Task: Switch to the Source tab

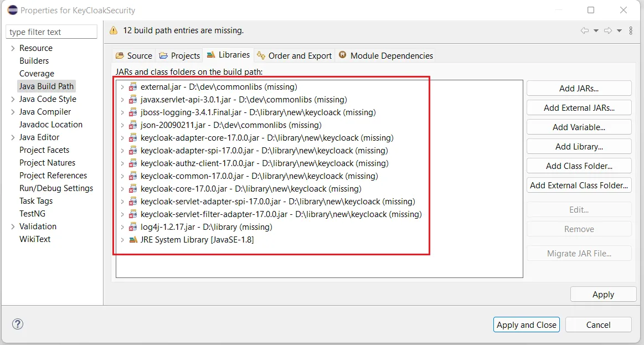Action: (x=134, y=55)
